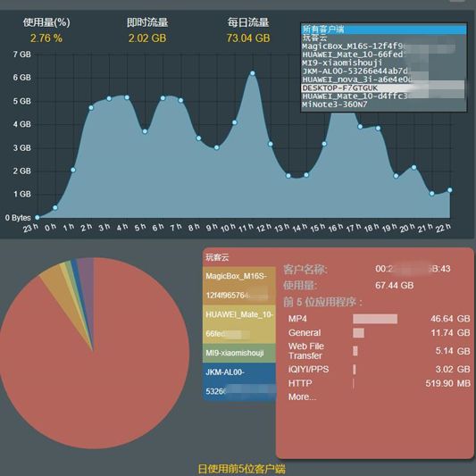Viewport: 476px width, 476px height.
Task: Click the 每日流量 heading
Action: click(x=248, y=22)
